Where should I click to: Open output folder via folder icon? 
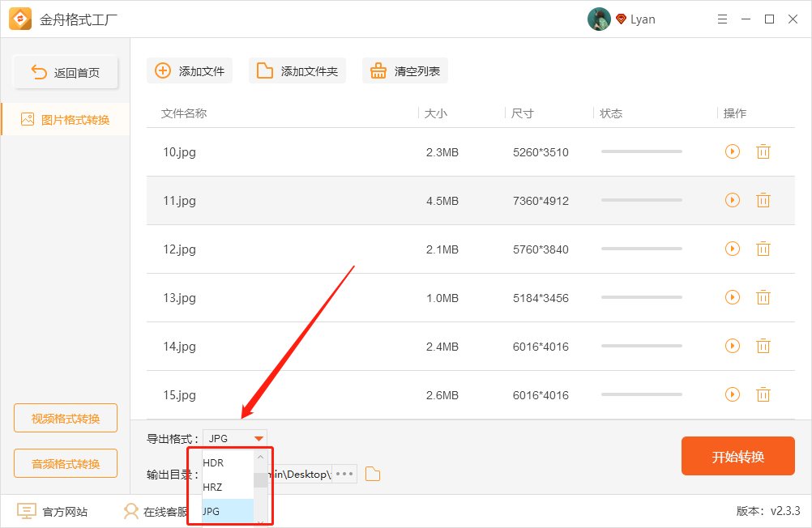(x=373, y=475)
